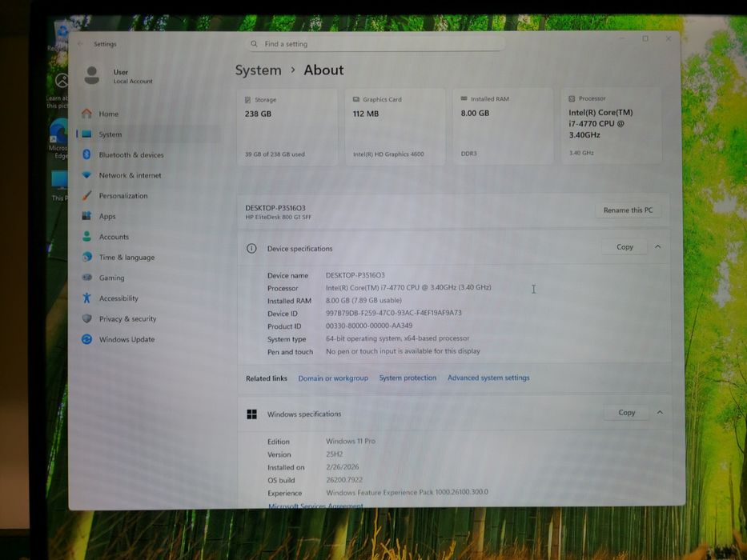Click the Privacy shield icon
This screenshot has width=747, height=560.
coord(86,318)
